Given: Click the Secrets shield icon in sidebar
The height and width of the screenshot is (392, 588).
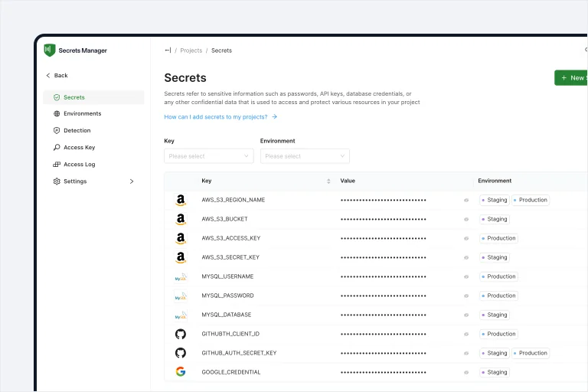Looking at the screenshot, I should pos(57,97).
